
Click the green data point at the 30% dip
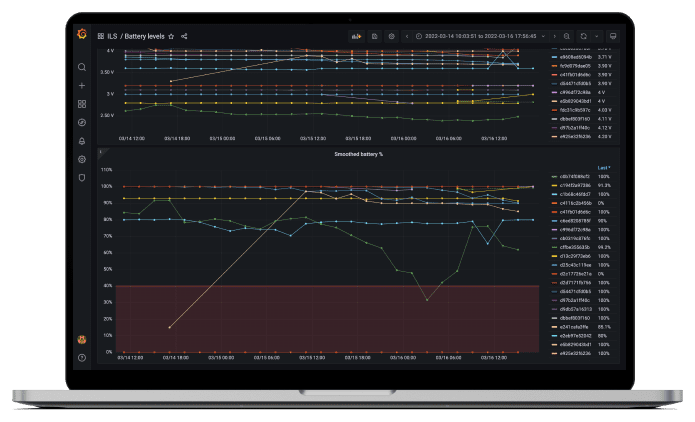click(427, 300)
